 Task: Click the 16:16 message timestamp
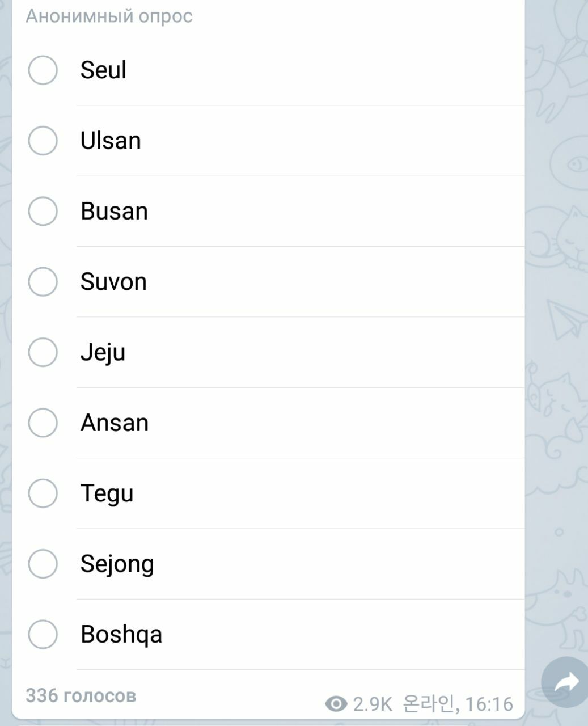click(489, 704)
